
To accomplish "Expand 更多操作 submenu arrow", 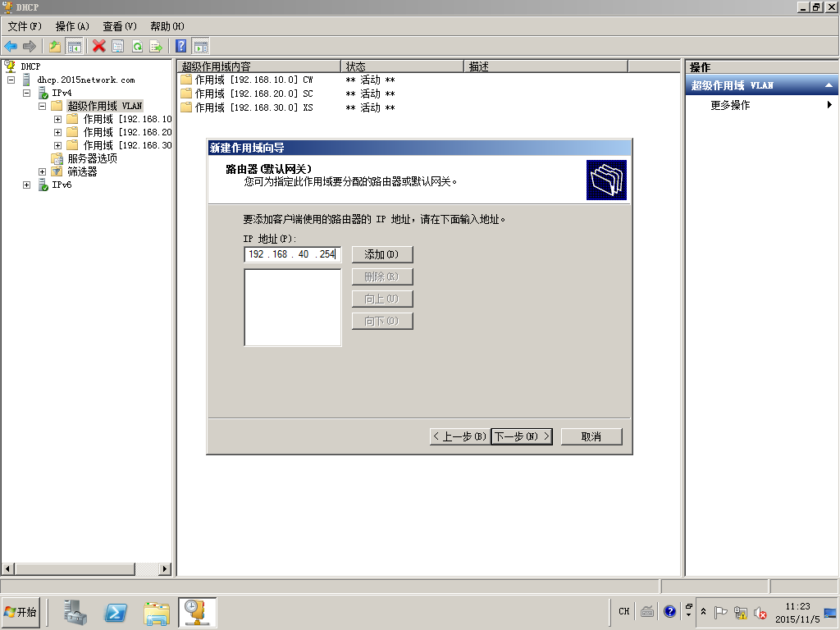I will (829, 105).
